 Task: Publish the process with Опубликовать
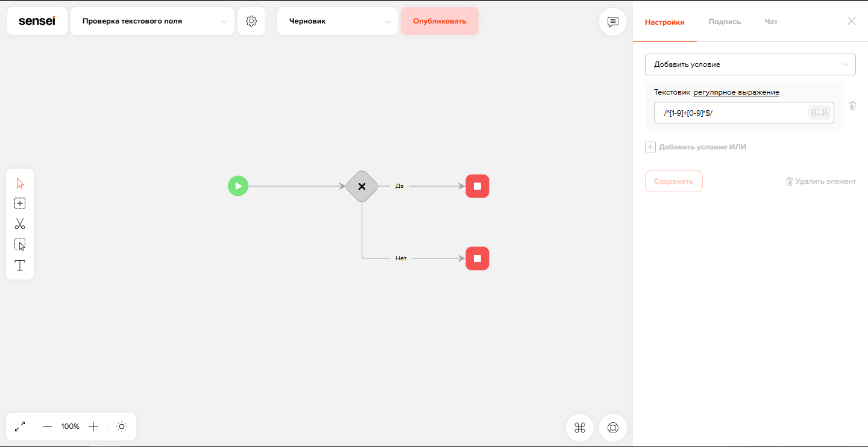439,21
